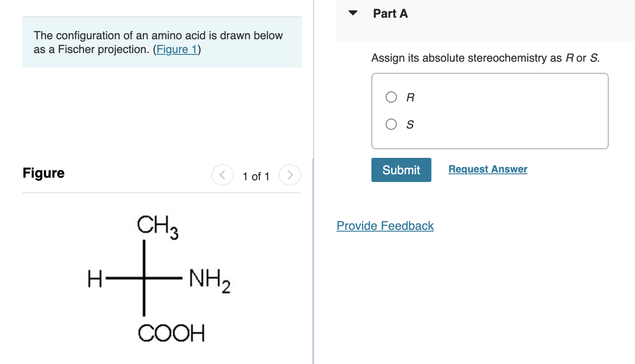Click the Part A header

coord(390,13)
